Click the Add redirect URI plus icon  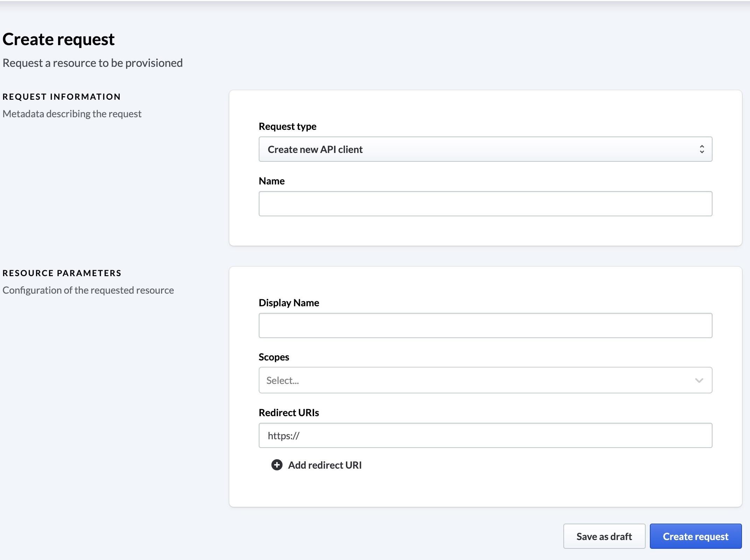(277, 465)
